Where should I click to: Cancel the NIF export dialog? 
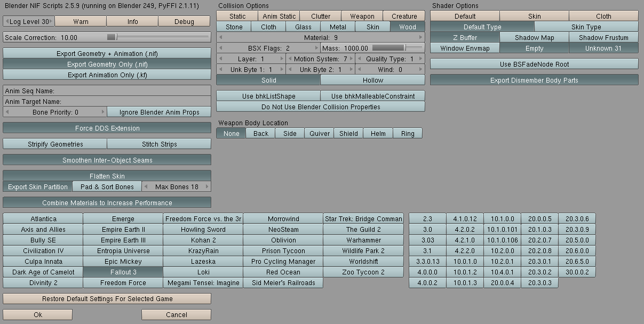tap(177, 314)
